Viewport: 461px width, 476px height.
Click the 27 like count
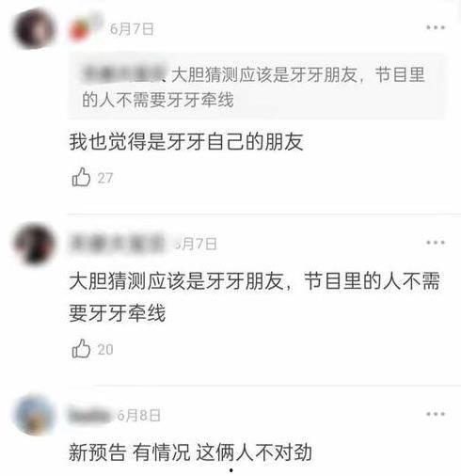[105, 178]
